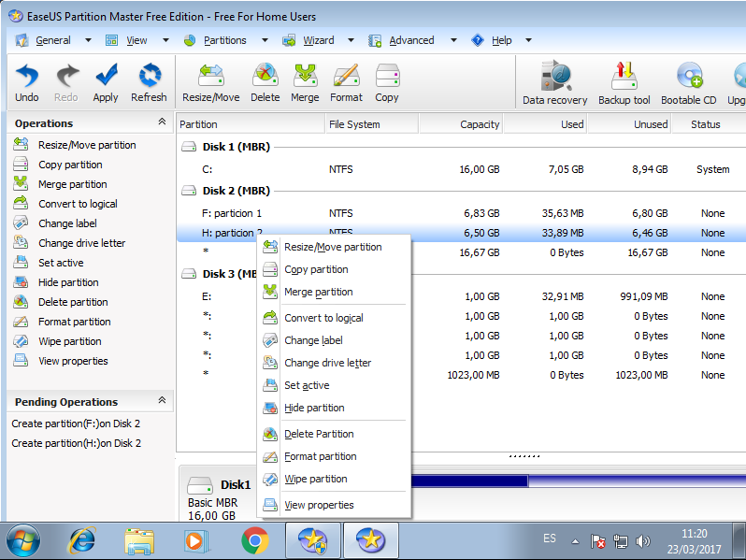Open the Advanced menu dropdown arrow
This screenshot has width=746, height=560.
coord(453,40)
